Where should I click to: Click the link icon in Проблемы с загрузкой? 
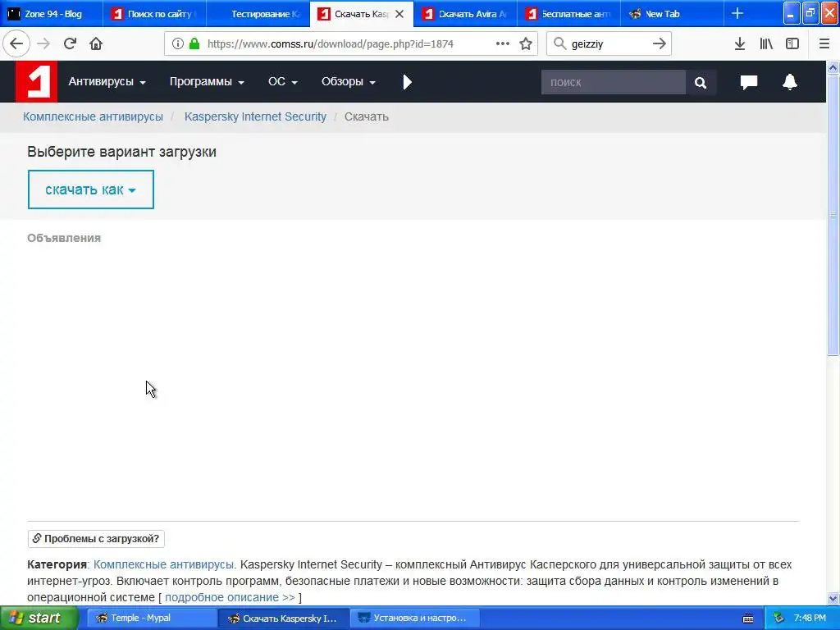coord(37,538)
